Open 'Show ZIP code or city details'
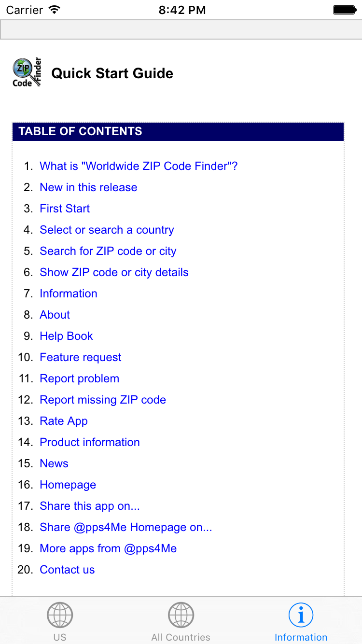 click(114, 272)
